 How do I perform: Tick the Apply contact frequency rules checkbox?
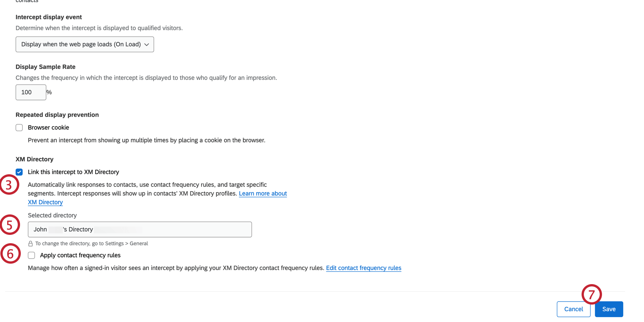tap(31, 255)
